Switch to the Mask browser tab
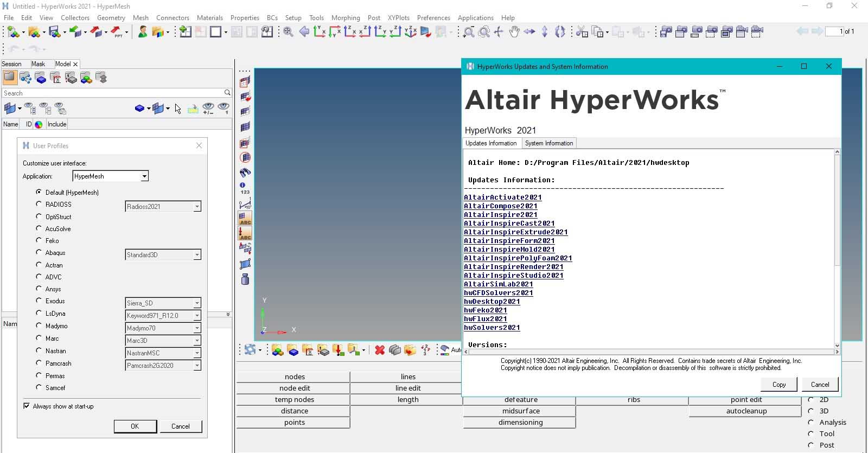868x453 pixels. (x=38, y=63)
